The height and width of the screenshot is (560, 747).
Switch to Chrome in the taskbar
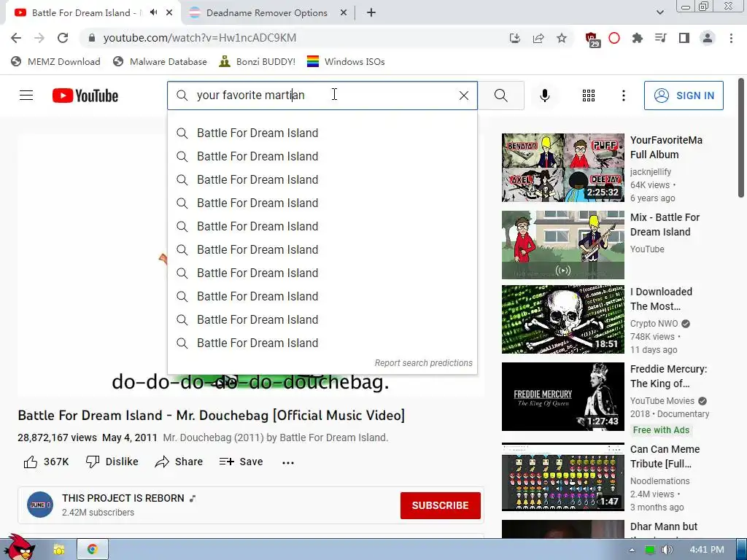(93, 550)
